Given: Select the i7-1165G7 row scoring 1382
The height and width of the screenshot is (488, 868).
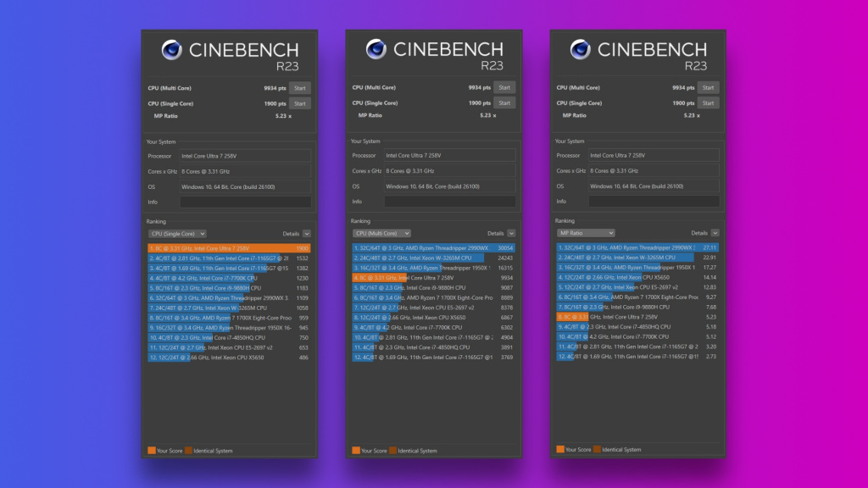Looking at the screenshot, I should [229, 269].
